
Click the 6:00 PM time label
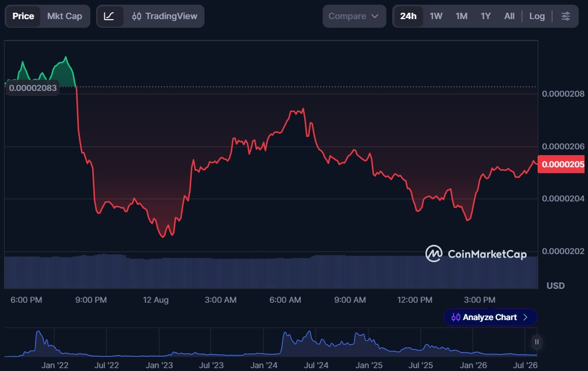[x=26, y=300]
